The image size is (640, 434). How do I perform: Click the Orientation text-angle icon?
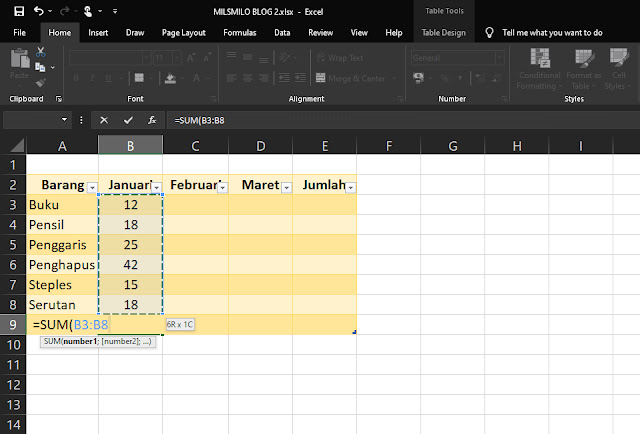point(285,58)
